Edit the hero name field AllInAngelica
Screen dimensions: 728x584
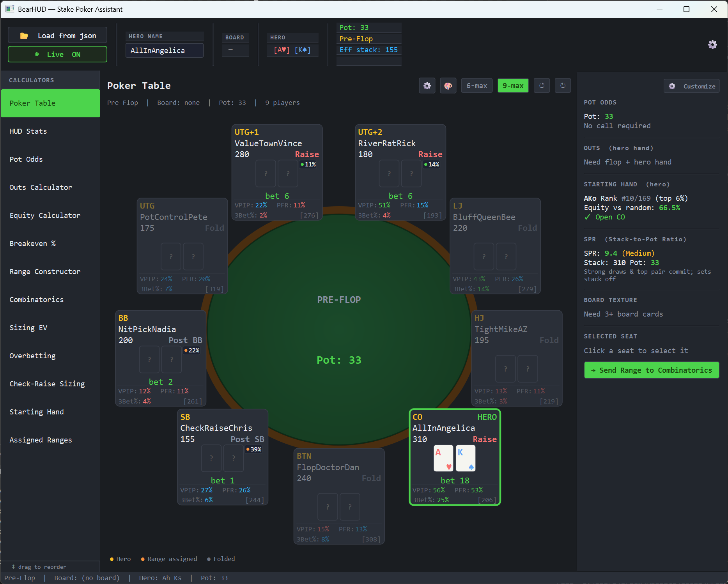pyautogui.click(x=165, y=51)
